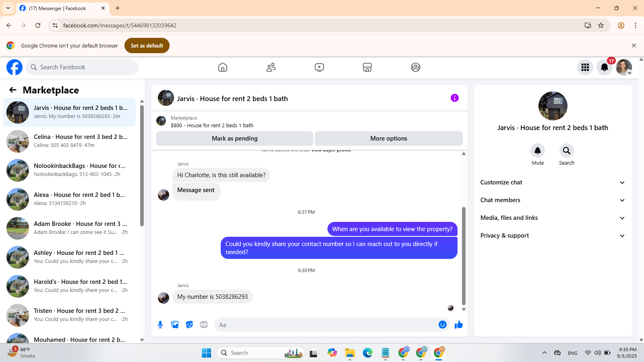Image resolution: width=644 pixels, height=362 pixels.
Task: Click the message 'My number is 5038286293'
Action: pos(213,297)
